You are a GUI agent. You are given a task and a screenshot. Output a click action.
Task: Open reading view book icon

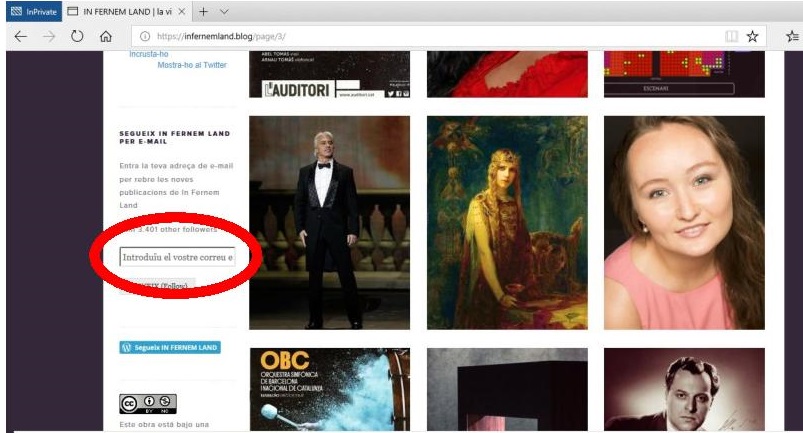(x=731, y=36)
